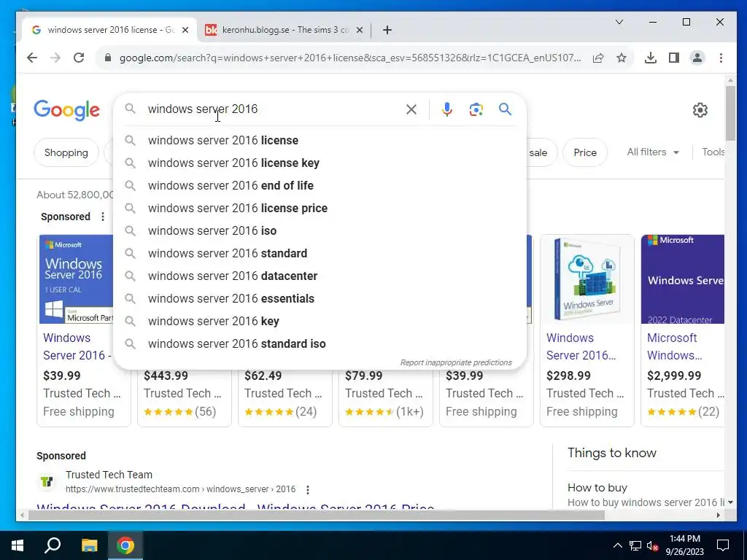The image size is (747, 560).
Task: Open the site info padlock icon
Action: pyautogui.click(x=108, y=58)
